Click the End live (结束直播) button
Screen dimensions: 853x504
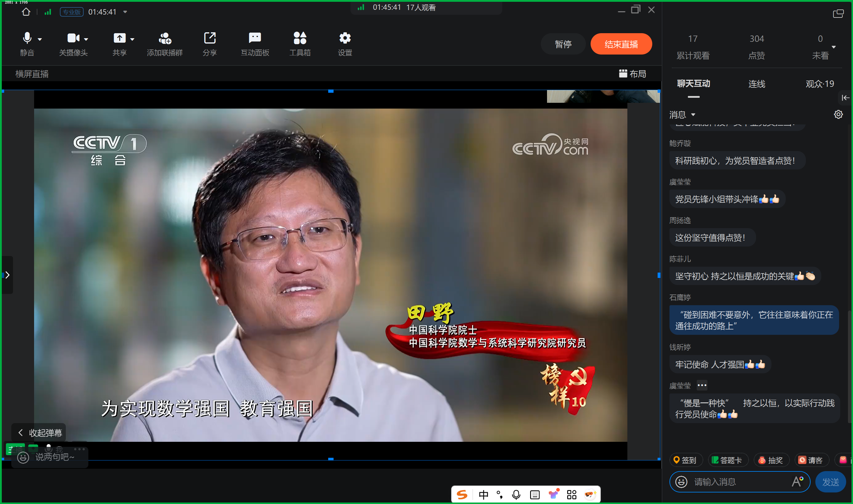pos(621,44)
